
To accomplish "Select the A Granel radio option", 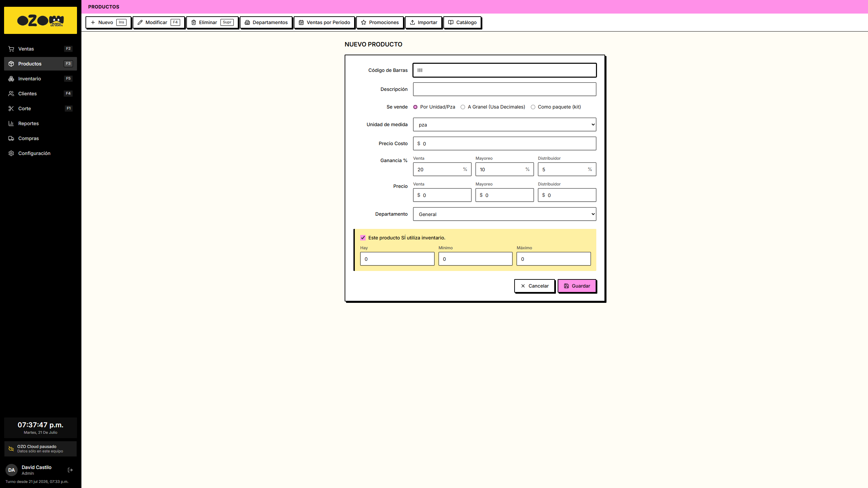I will [463, 107].
